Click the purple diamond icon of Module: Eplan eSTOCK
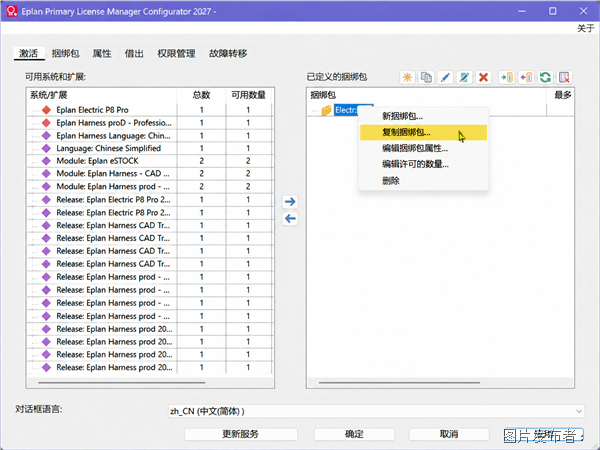Screen dimensions: 600x450 click(46, 161)
